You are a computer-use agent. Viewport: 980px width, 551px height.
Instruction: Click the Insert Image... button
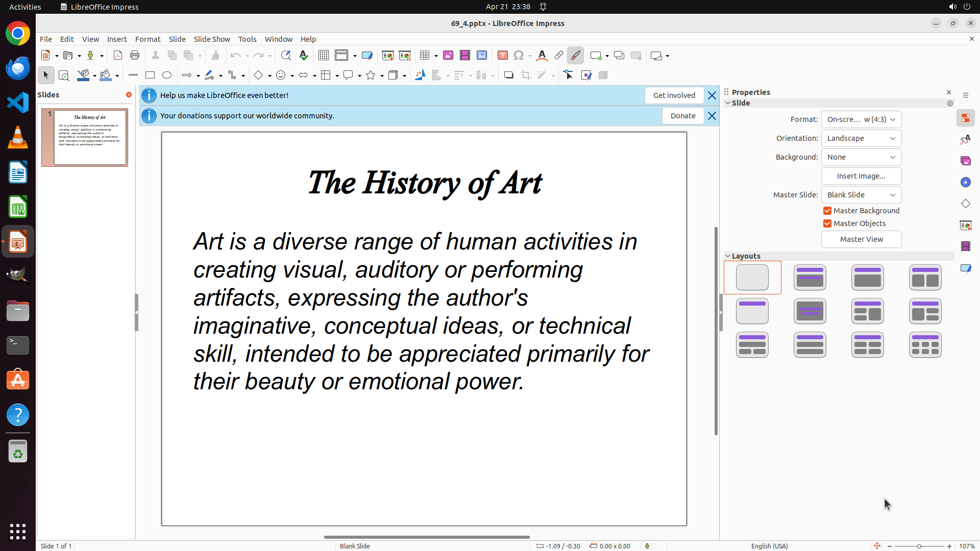[x=861, y=176]
